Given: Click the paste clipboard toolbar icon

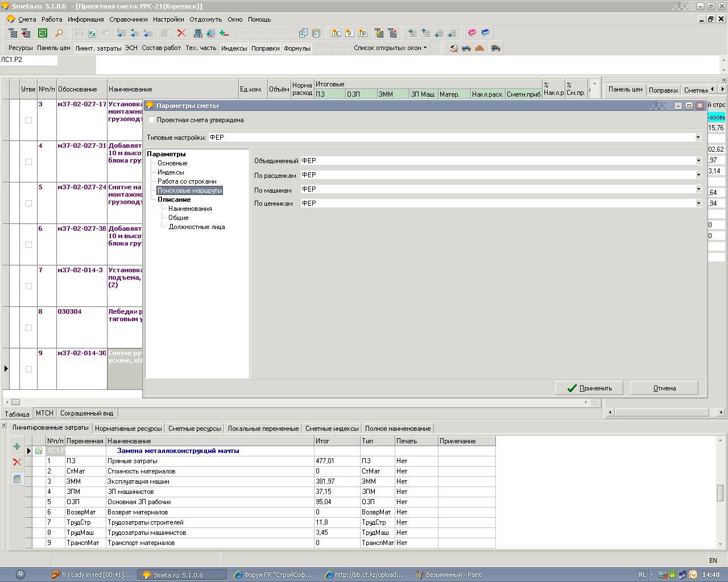Looking at the screenshot, I should (316, 33).
